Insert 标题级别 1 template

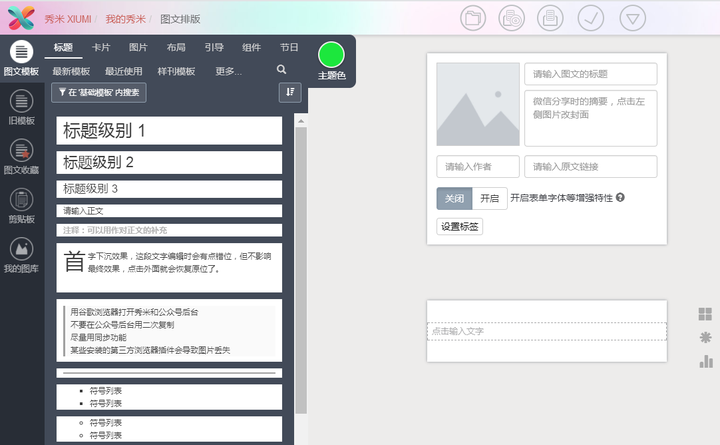(169, 130)
